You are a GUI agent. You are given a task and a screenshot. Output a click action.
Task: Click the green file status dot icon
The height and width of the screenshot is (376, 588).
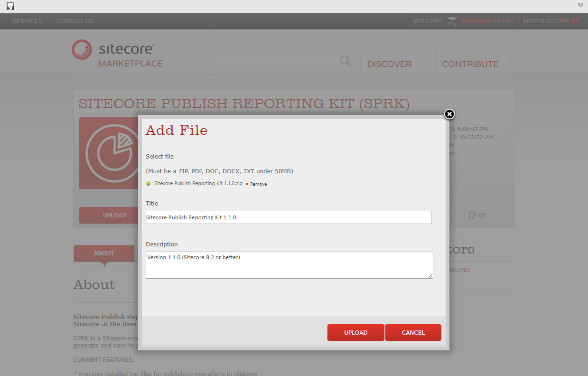(x=148, y=183)
